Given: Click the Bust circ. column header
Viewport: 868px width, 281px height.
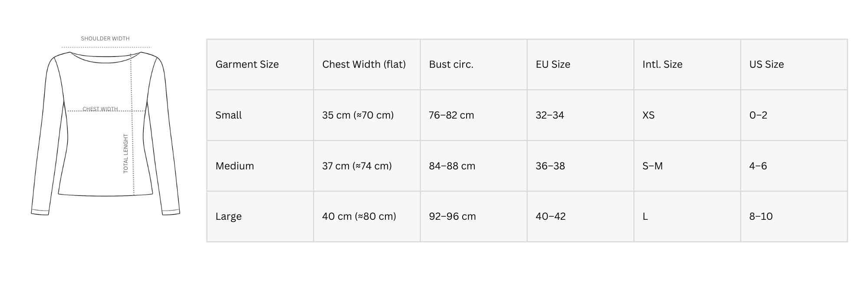Looking at the screenshot, I should (451, 64).
